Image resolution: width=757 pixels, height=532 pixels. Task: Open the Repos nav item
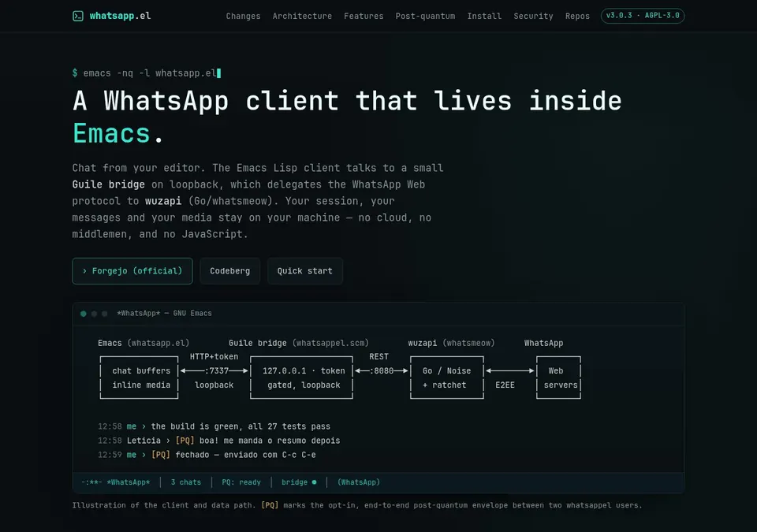tap(577, 16)
